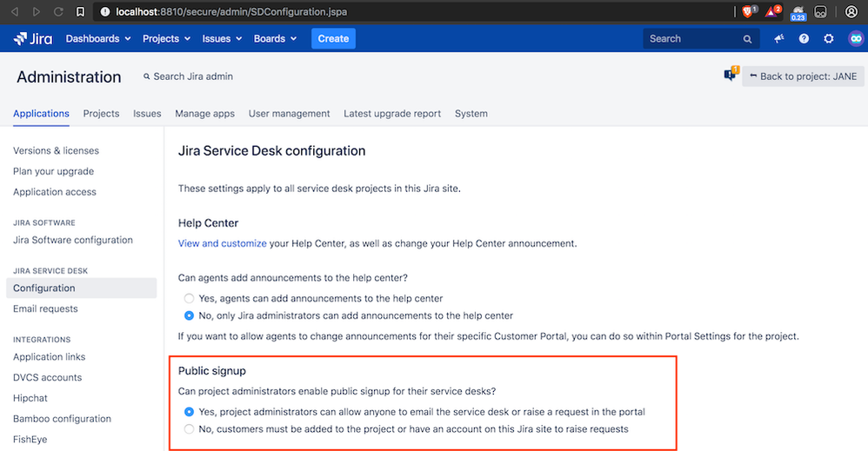Open the browser profile icon
The height and width of the screenshot is (451, 868).
(x=851, y=11)
